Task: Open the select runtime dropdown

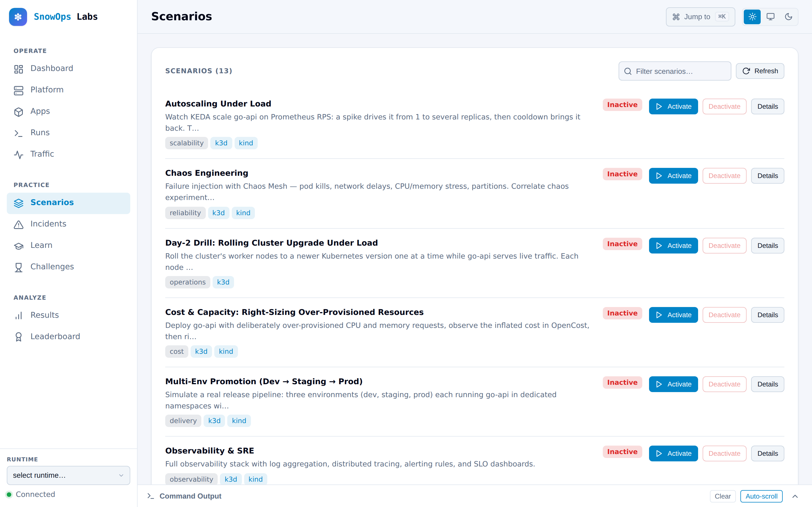Action: point(69,475)
